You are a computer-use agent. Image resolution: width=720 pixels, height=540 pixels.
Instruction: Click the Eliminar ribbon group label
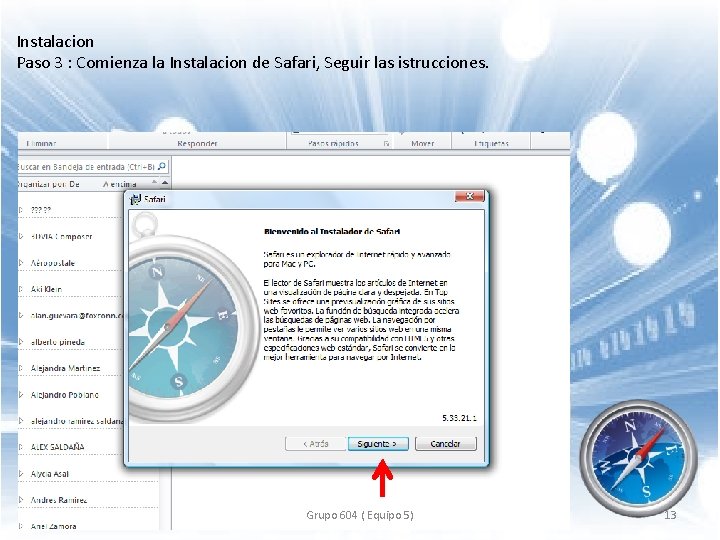(x=41, y=143)
